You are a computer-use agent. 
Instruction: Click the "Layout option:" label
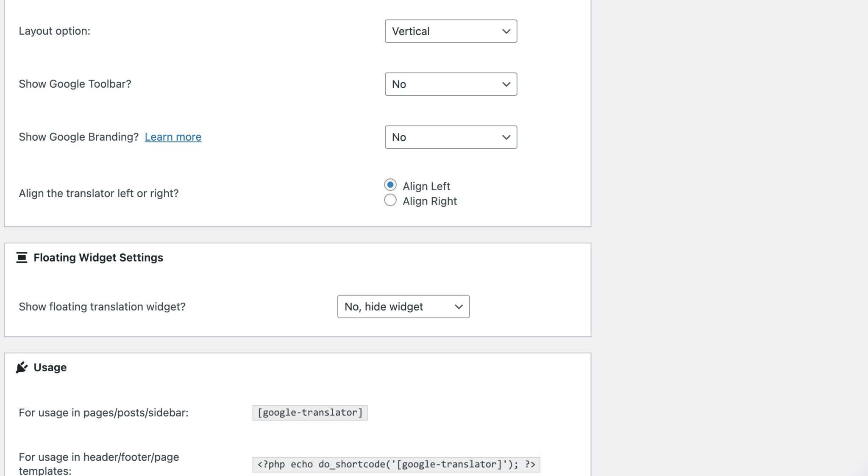coord(54,31)
